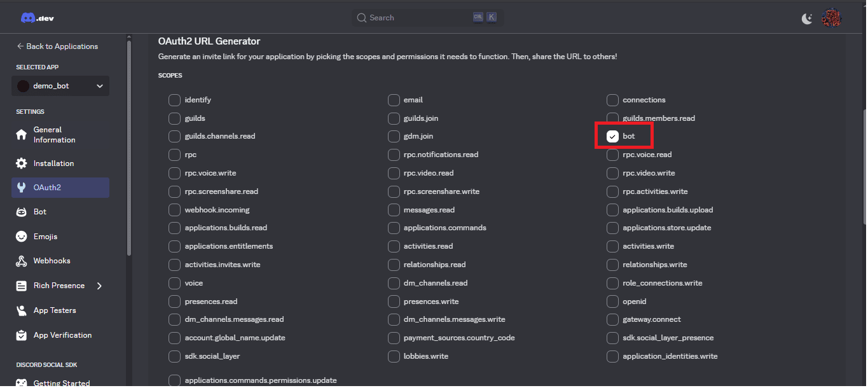Screen dimensions: 868x388
Task: Click the General Information home icon
Action: (x=22, y=135)
